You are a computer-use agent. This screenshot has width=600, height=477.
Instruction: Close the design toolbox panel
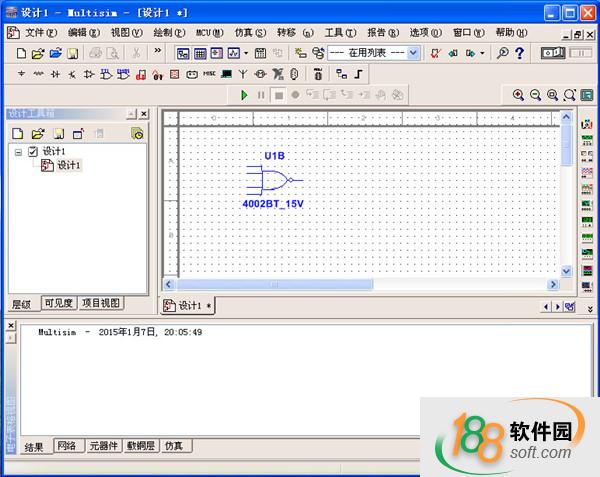tap(144, 114)
